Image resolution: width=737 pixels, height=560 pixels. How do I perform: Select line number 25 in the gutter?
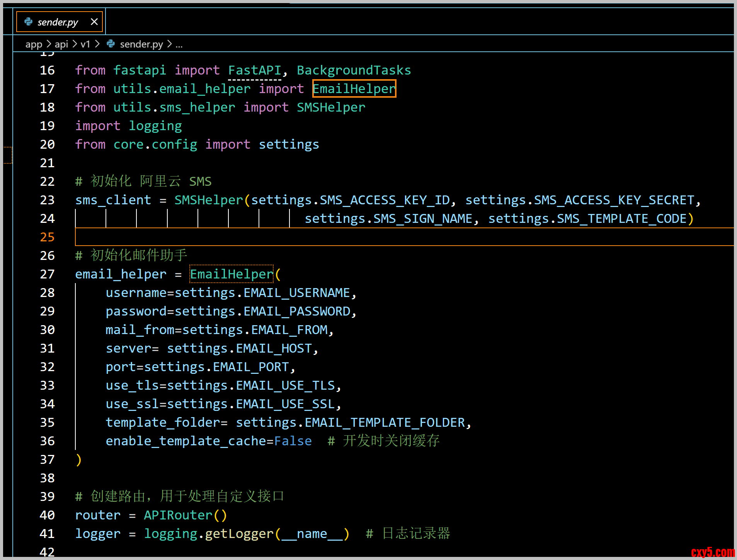coord(47,237)
